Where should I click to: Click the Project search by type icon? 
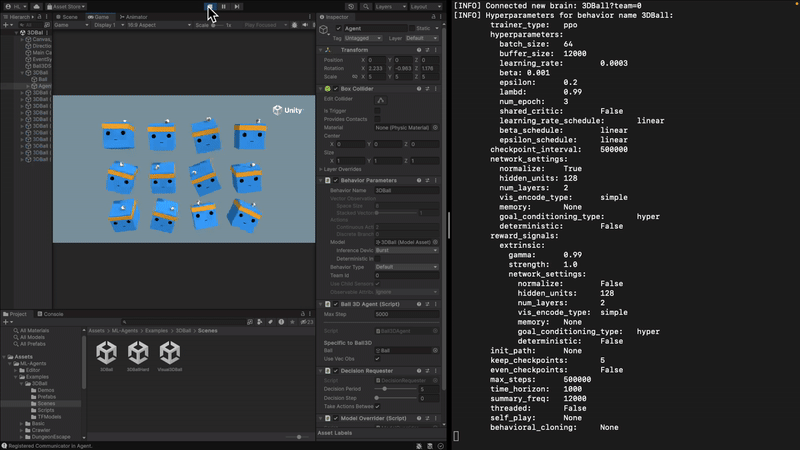260,322
